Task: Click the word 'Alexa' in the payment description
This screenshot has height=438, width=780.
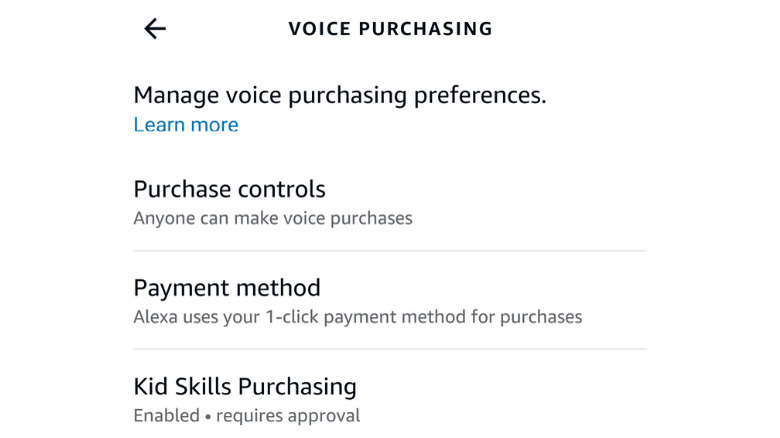Action: pos(155,317)
